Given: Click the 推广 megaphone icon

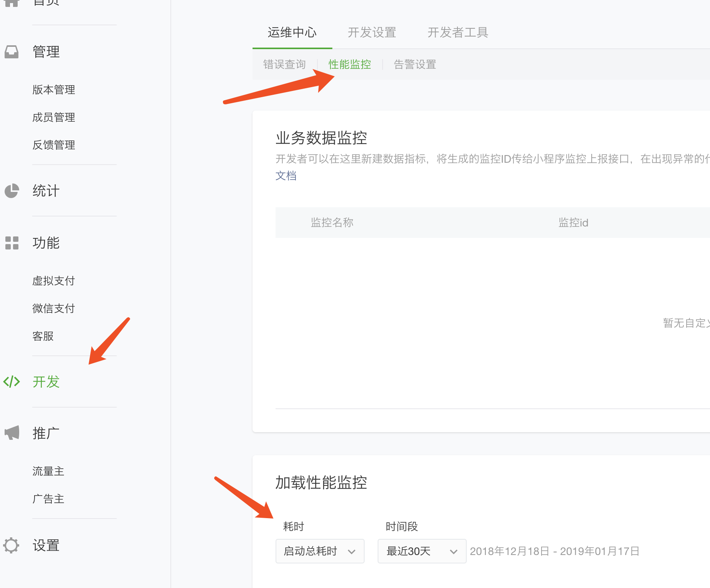Looking at the screenshot, I should [x=12, y=433].
